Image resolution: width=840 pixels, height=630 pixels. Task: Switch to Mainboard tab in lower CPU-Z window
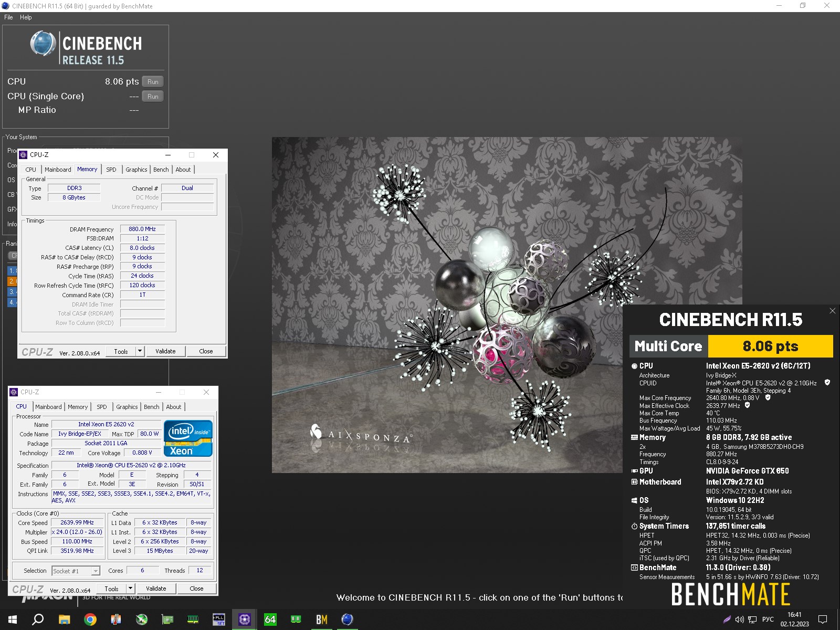[48, 407]
